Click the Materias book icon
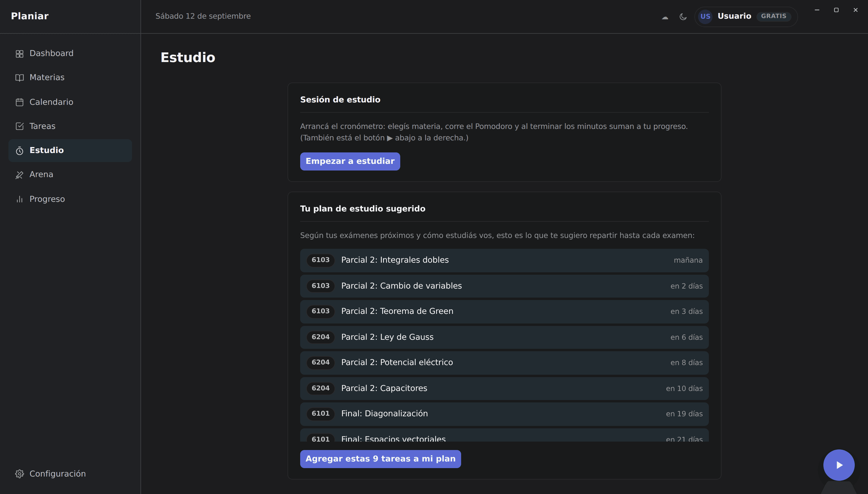This screenshot has width=868, height=494. click(19, 78)
